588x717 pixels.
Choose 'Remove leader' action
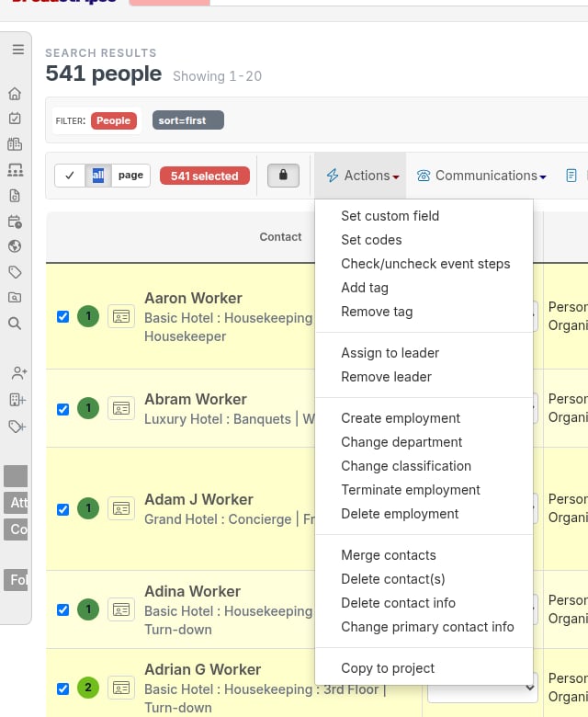pos(386,377)
